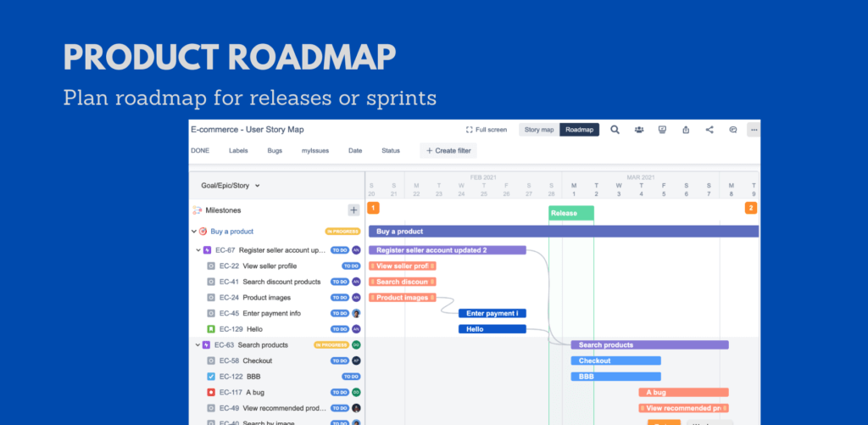Click the share icon in toolbar
The image size is (868, 425).
tap(709, 130)
